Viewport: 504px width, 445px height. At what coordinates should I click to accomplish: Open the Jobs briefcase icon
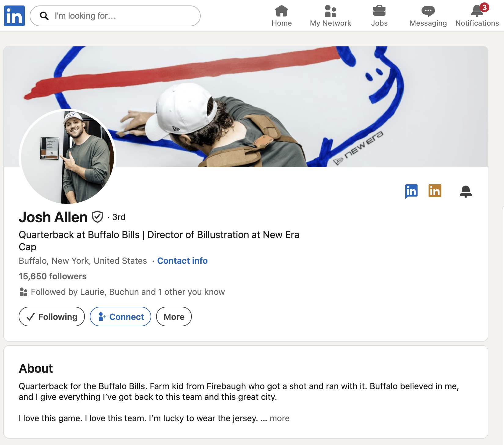379,11
